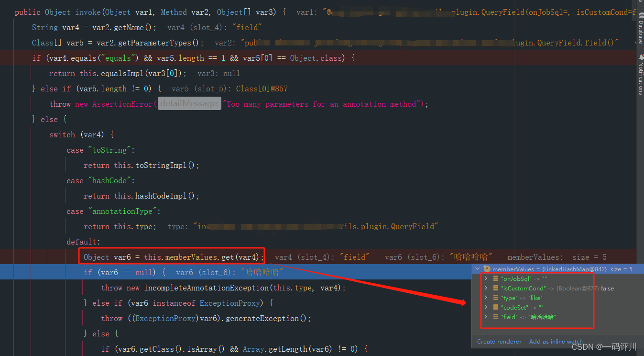Open the Notifications tool window tab

click(640, 75)
